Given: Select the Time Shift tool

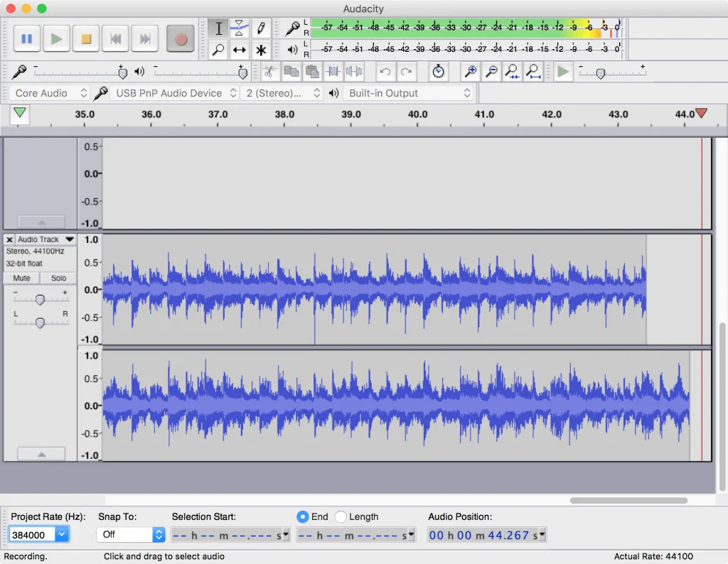Looking at the screenshot, I should point(240,50).
